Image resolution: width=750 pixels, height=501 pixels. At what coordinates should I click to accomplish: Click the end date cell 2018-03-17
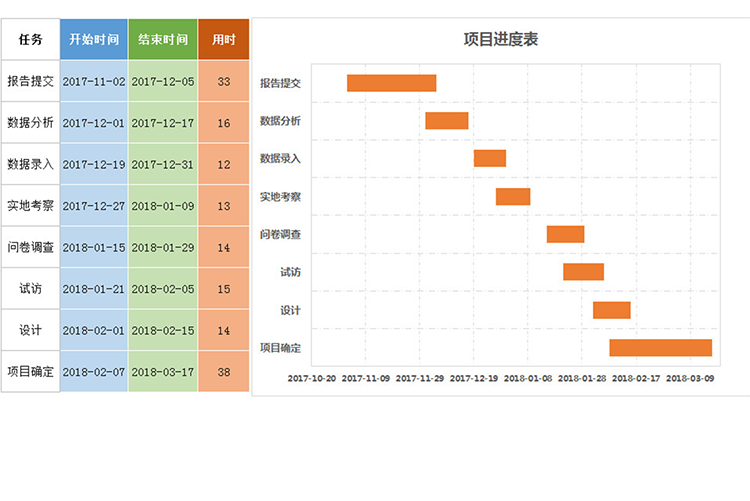click(x=163, y=371)
